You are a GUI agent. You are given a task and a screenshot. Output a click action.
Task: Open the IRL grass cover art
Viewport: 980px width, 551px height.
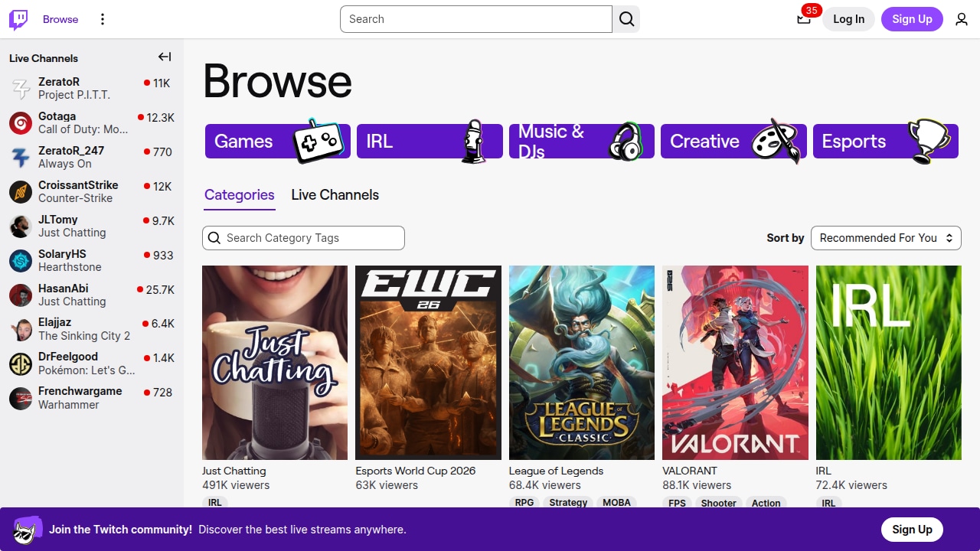coord(889,363)
